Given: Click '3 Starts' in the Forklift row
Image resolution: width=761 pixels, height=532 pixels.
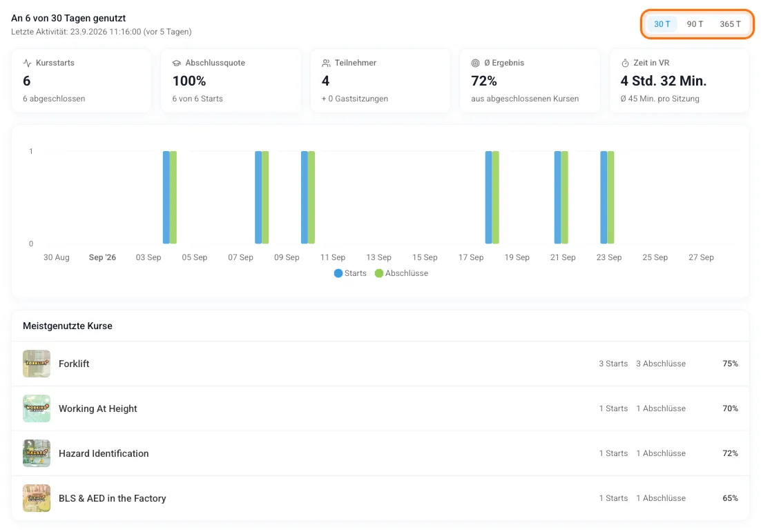Looking at the screenshot, I should coord(613,364).
